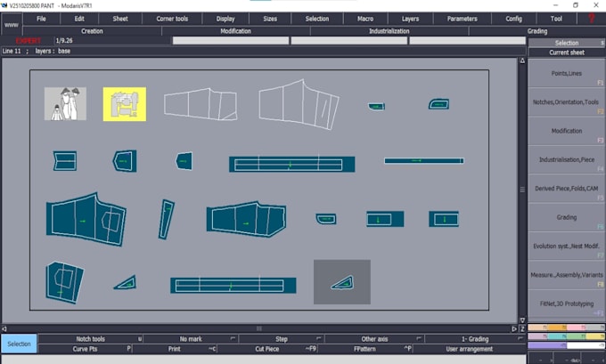
Task: Open the Macro menu
Action: tap(365, 19)
